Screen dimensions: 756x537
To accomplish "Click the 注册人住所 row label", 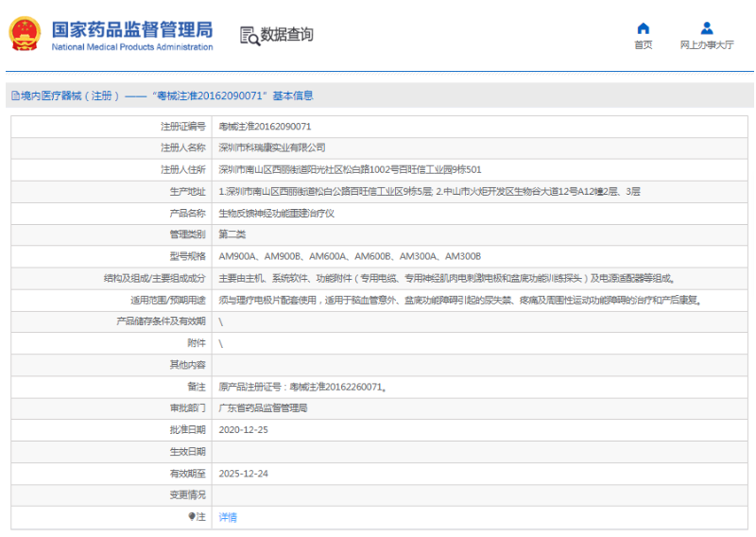I will pos(182,169).
